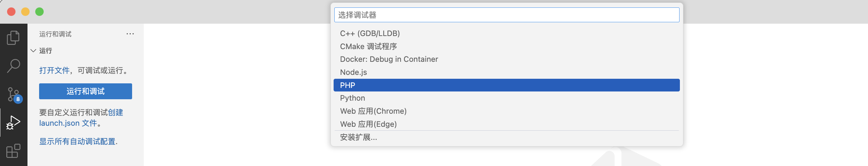Image resolution: width=868 pixels, height=166 pixels.
Task: Select Web 应用(Chrome) debugger
Action: click(507, 111)
